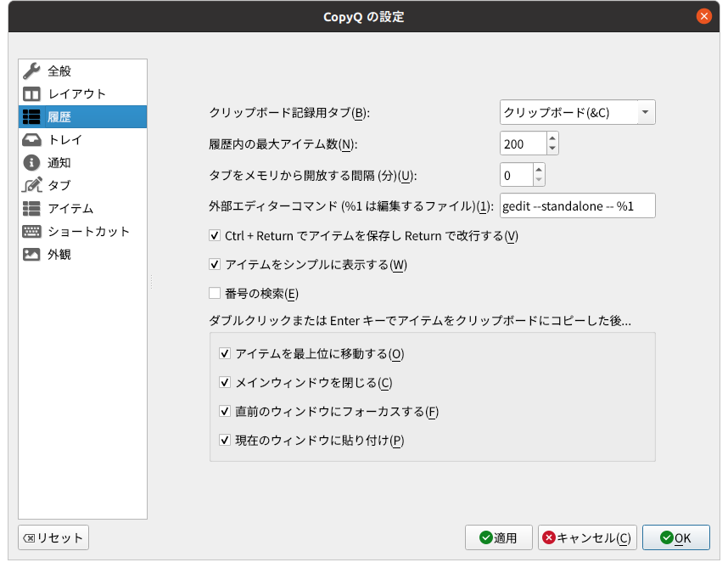
Task: Open the アイテム list icon page
Action: 31,209
